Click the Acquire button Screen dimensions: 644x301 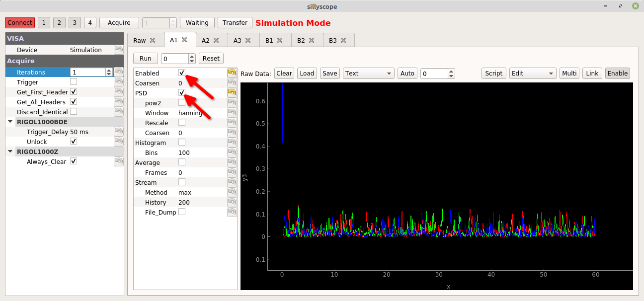119,23
